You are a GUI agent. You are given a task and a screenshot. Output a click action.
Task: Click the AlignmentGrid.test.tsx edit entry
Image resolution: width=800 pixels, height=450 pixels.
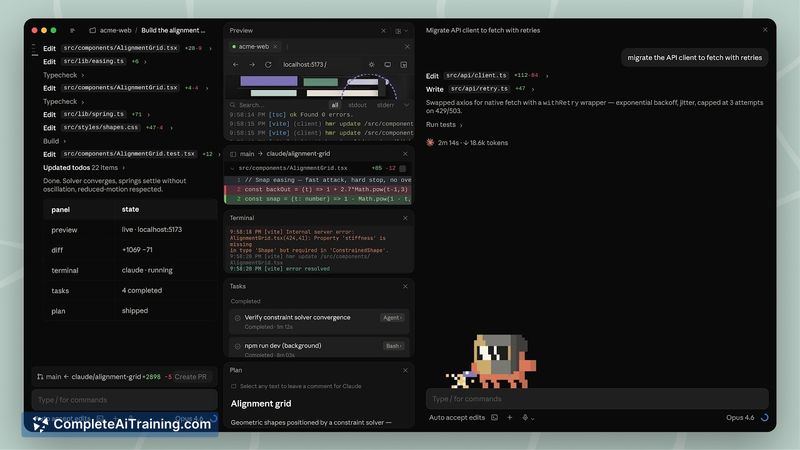129,154
